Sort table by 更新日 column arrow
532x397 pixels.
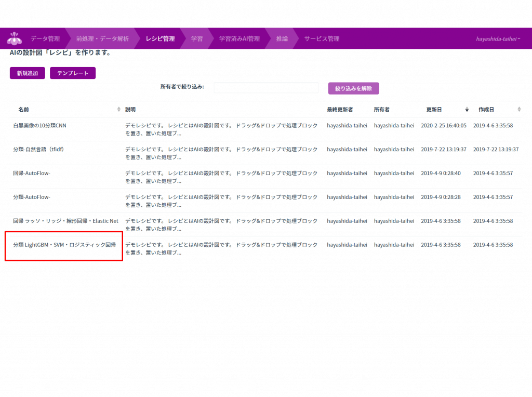coord(467,110)
